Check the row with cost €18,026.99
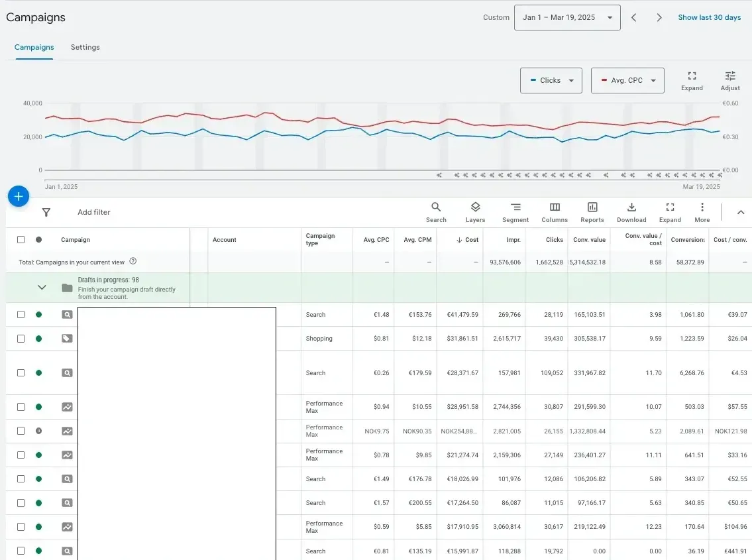The height and width of the screenshot is (560, 752). [21, 479]
